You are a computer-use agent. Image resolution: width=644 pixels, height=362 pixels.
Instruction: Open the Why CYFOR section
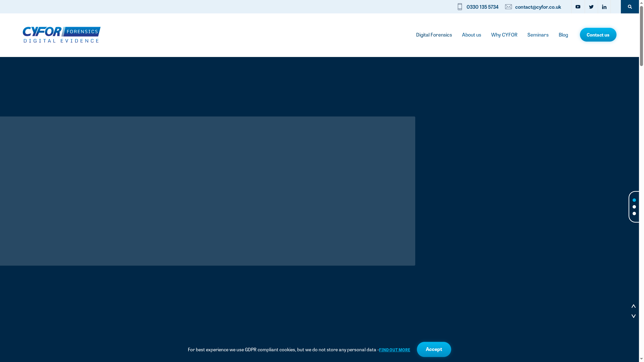(x=504, y=35)
